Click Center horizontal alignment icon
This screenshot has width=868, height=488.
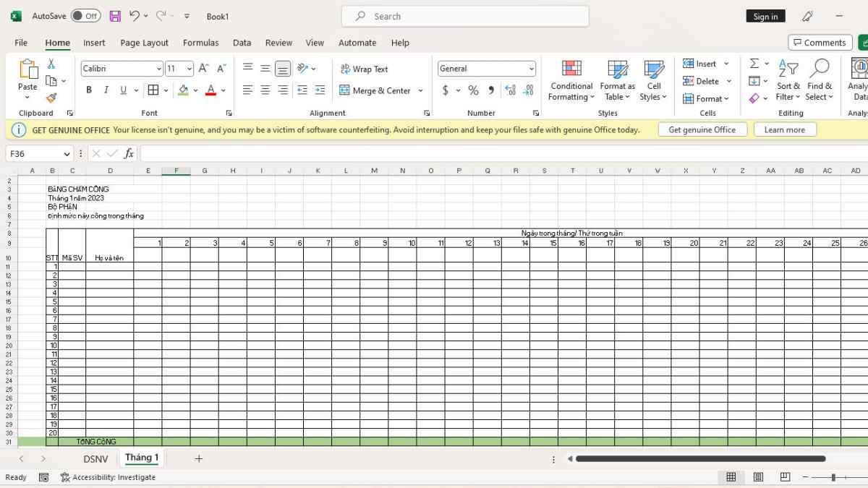tap(265, 90)
